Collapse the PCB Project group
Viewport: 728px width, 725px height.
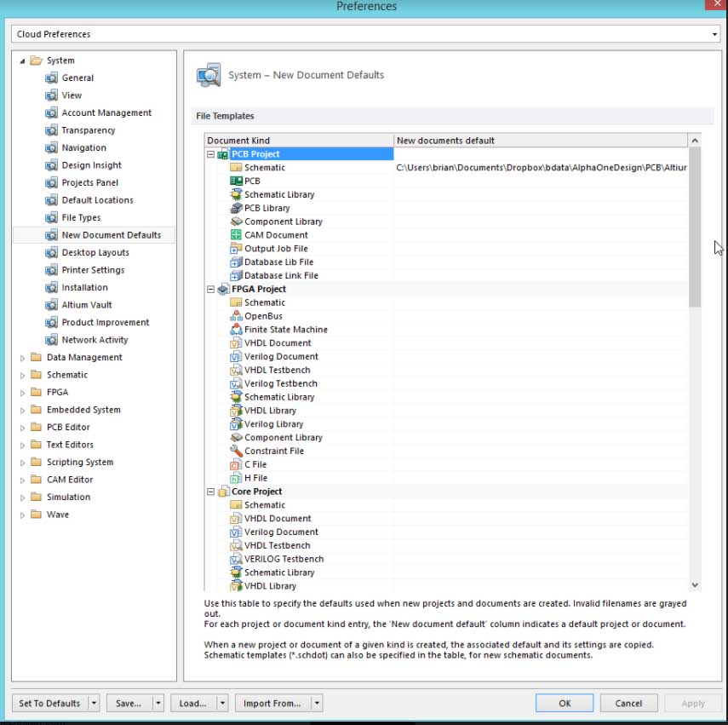click(210, 154)
